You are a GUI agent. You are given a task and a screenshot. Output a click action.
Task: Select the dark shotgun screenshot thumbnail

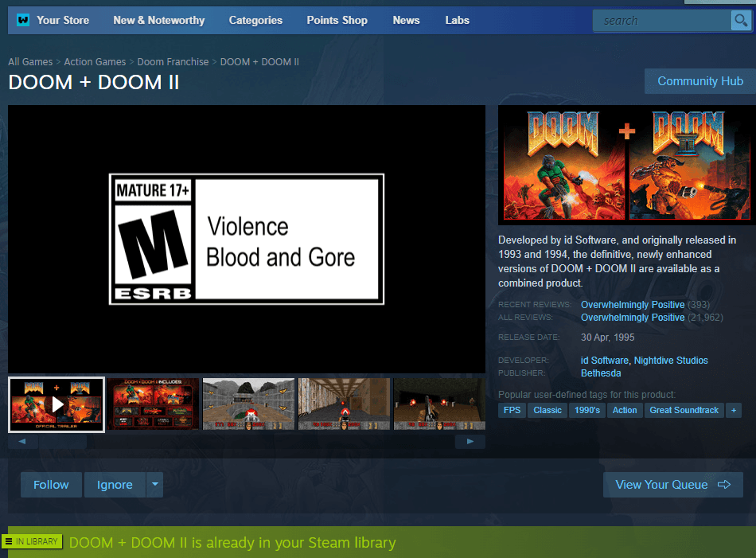[x=439, y=404]
